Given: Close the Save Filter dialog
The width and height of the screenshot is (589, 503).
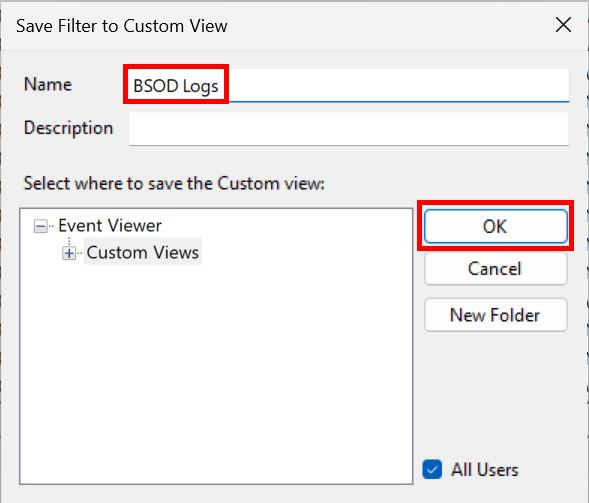Looking at the screenshot, I should [563, 25].
